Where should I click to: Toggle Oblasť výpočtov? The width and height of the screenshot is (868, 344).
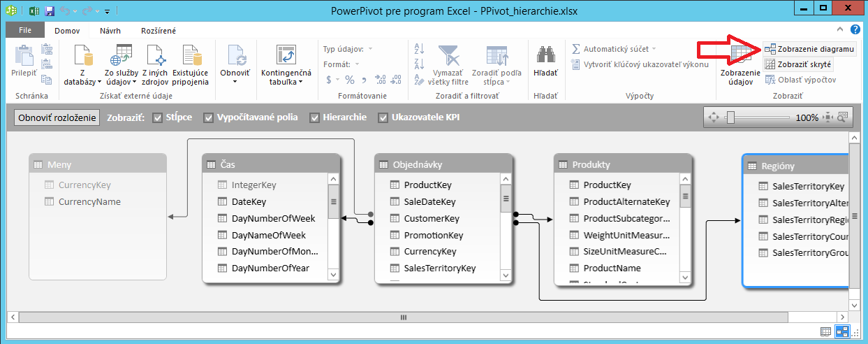(800, 80)
